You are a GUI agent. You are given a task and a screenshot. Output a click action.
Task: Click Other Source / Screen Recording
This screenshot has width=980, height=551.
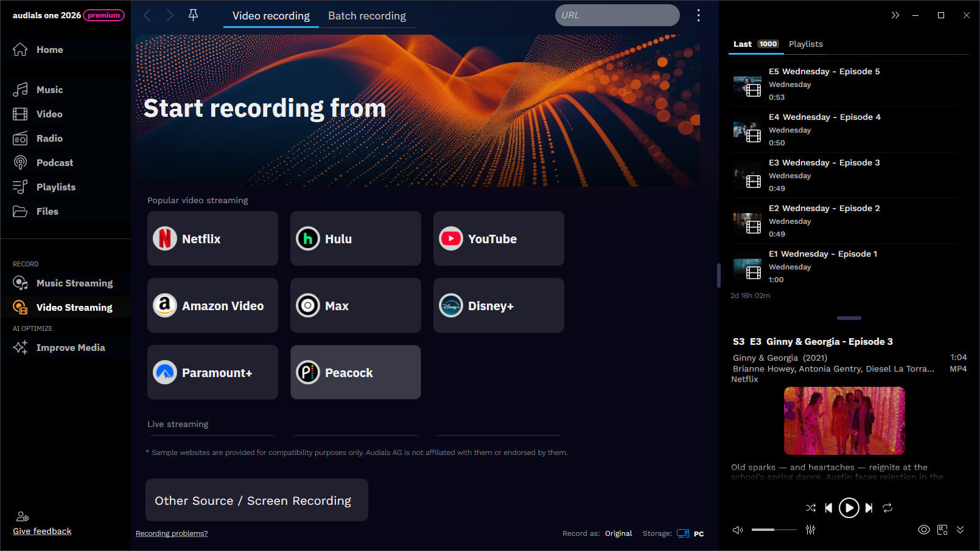(256, 500)
